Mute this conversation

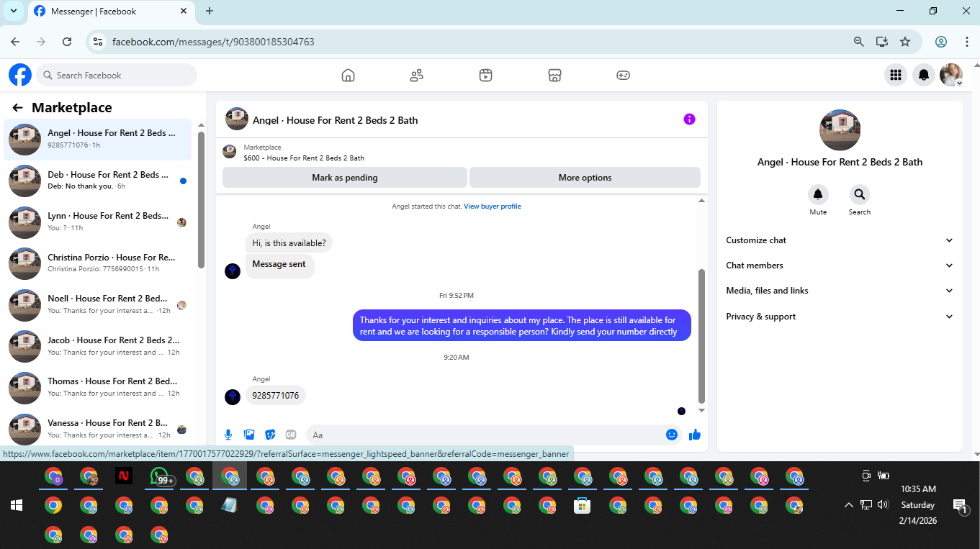[818, 194]
